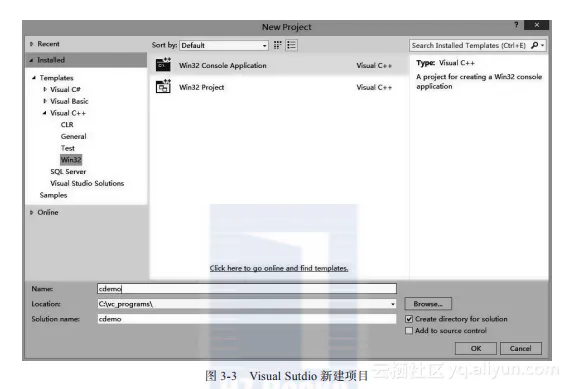Select the Win32 Console Application icon
Image resolution: width=570 pixels, height=389 pixels.
point(163,65)
